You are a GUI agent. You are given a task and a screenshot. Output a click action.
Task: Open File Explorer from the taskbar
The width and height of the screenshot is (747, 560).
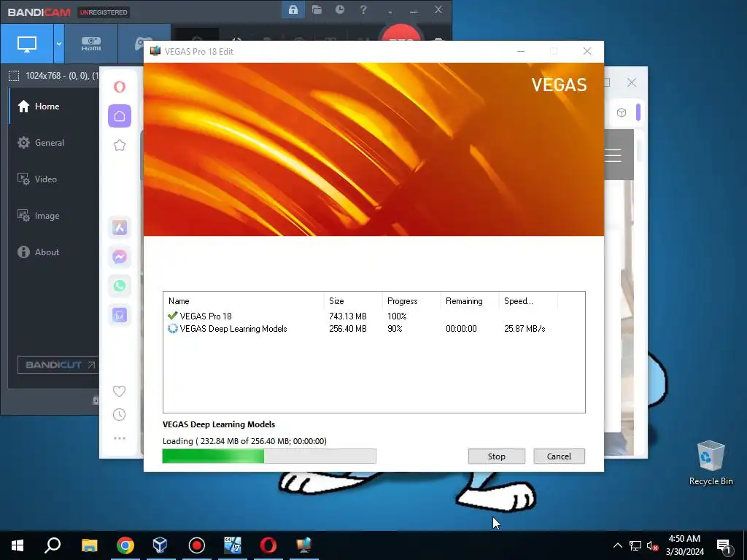tap(89, 545)
